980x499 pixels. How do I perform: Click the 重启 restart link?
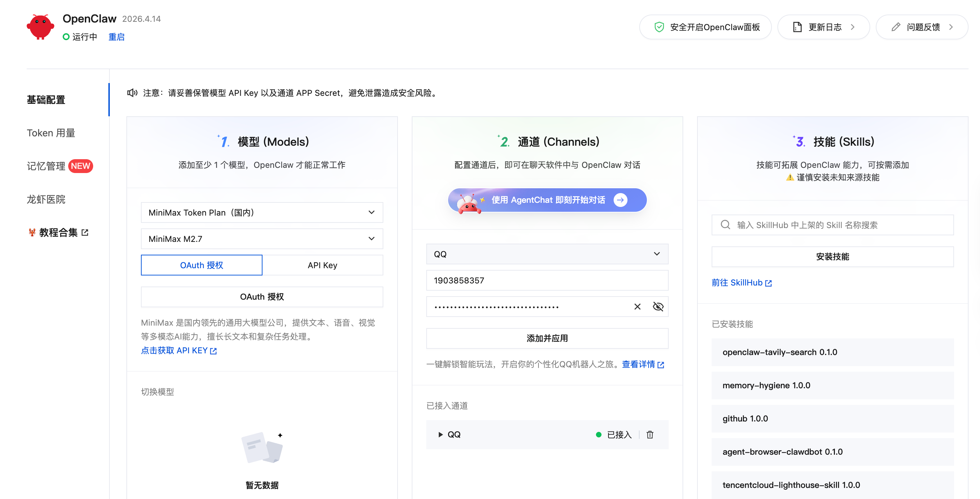pyautogui.click(x=116, y=37)
